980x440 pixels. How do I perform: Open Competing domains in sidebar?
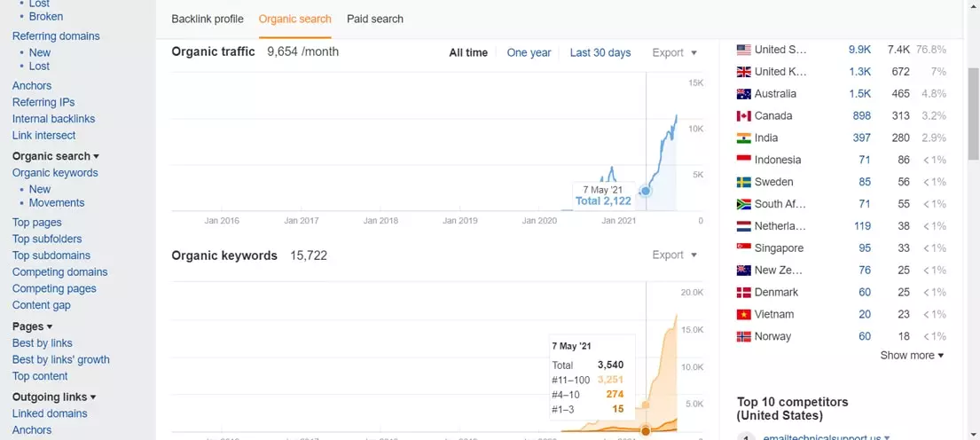tap(59, 272)
